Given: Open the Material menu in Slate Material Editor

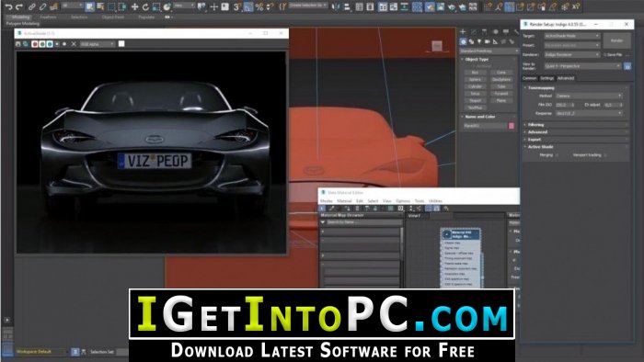Looking at the screenshot, I should [344, 201].
